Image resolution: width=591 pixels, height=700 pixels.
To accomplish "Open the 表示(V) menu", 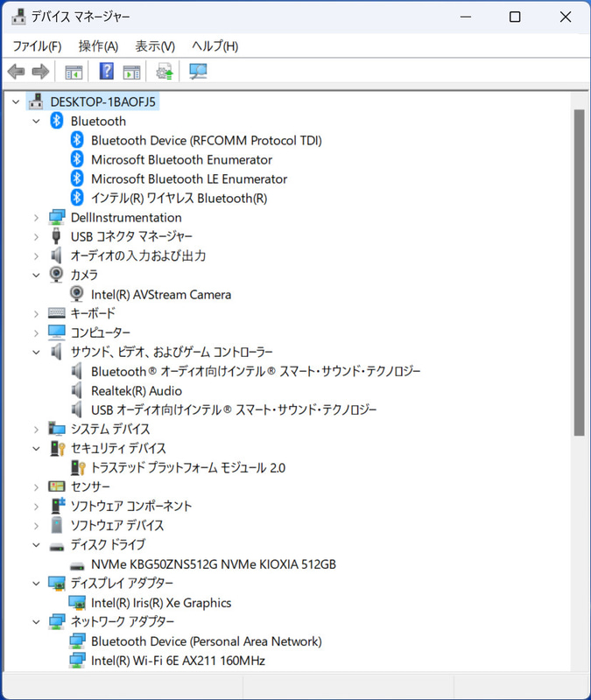I will click(x=155, y=46).
